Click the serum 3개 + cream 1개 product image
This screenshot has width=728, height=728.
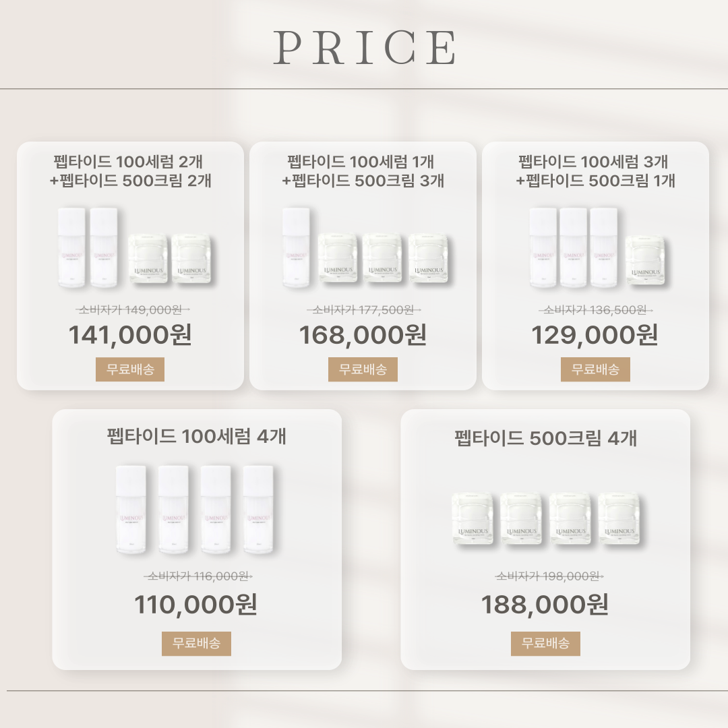pyautogui.click(x=597, y=247)
